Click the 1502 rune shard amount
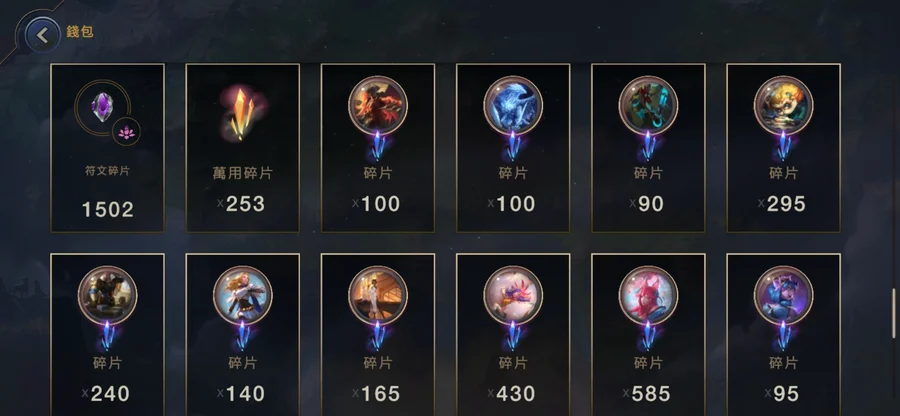The width and height of the screenshot is (900, 416). (108, 209)
